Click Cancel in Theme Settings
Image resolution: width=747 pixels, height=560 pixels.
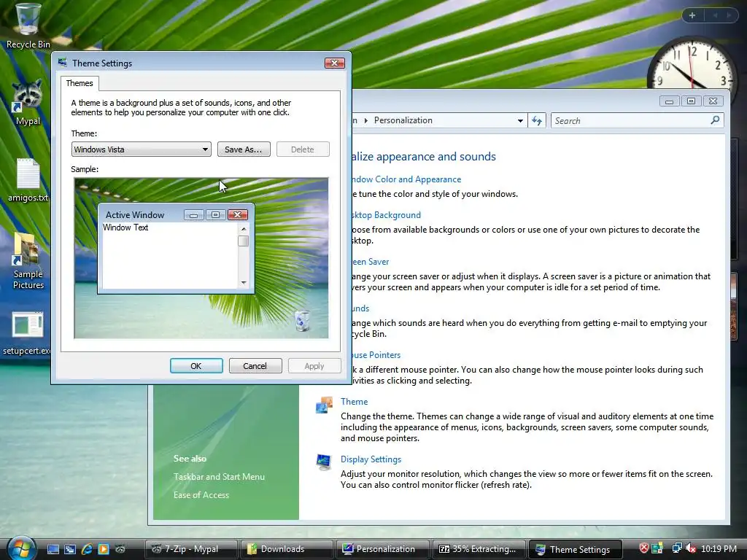pos(255,366)
